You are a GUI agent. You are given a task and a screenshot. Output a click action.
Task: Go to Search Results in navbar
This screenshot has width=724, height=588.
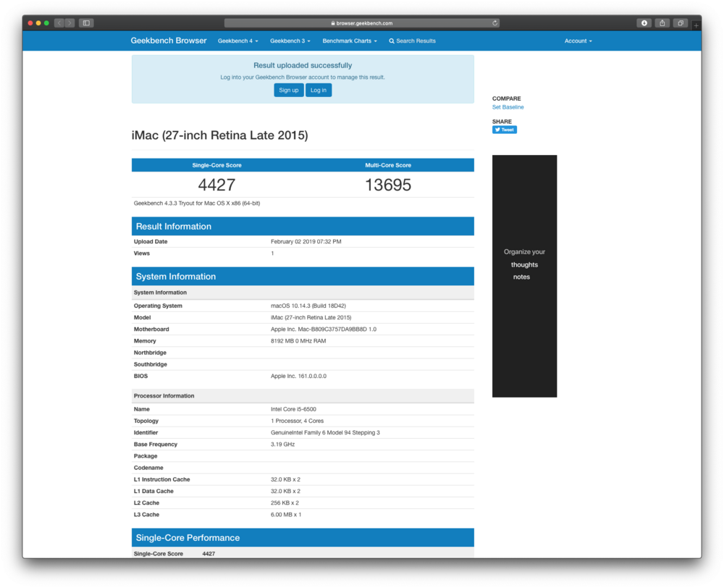[413, 41]
